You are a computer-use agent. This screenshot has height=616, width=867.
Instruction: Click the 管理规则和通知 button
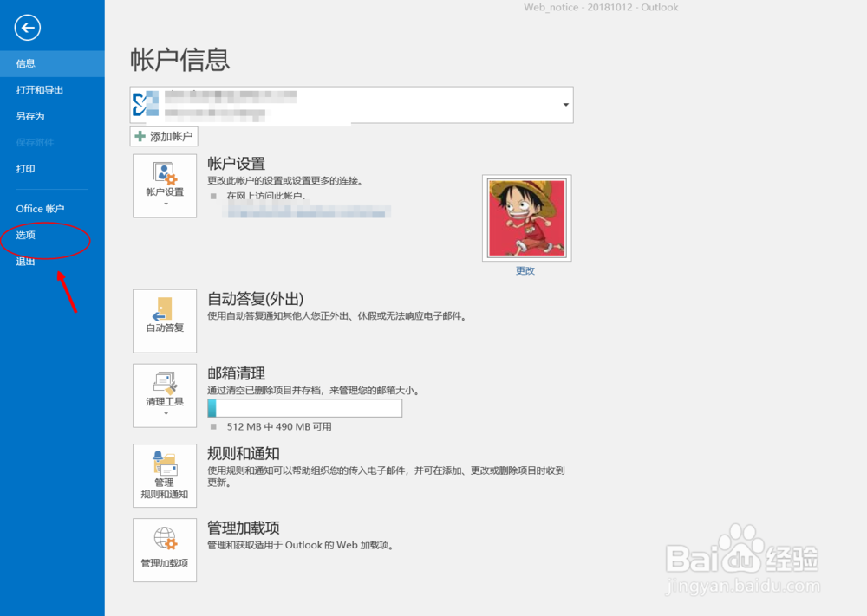click(x=165, y=476)
